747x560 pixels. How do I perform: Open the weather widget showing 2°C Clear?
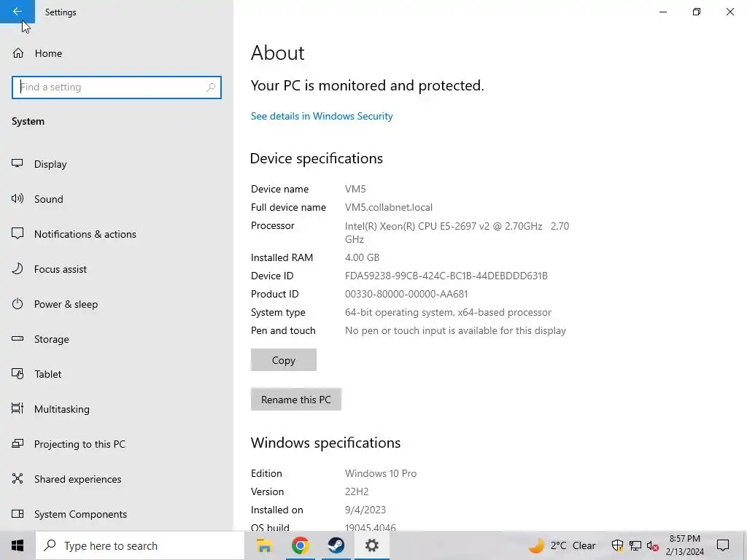point(562,545)
